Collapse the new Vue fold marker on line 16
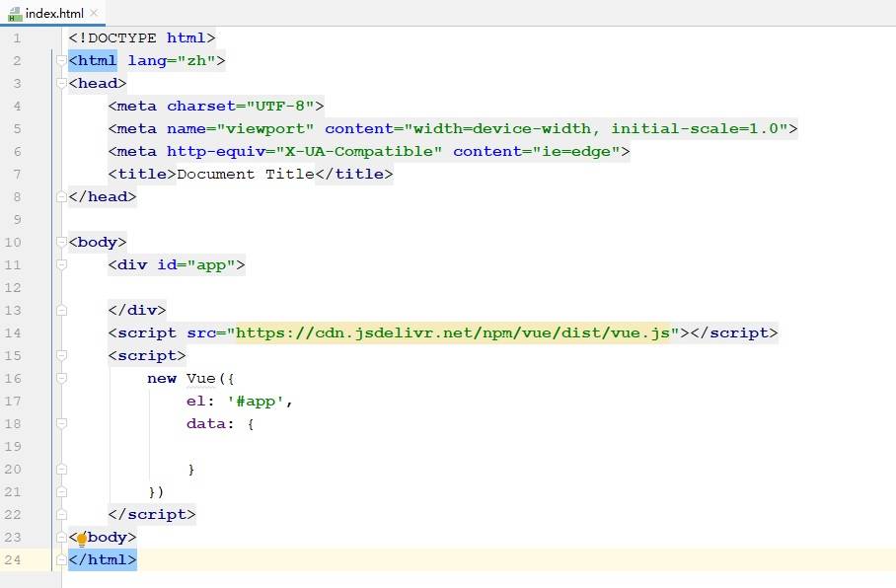896x588 pixels. click(62, 378)
